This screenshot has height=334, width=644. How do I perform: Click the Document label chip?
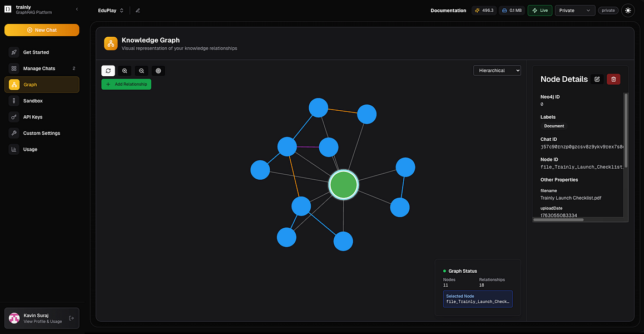pyautogui.click(x=554, y=126)
